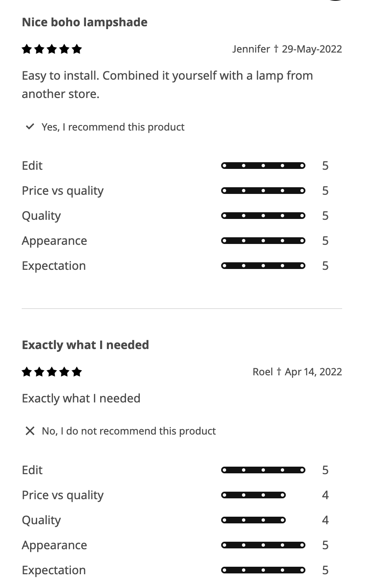
Task: Select the "Nice boho lampshade" review title
Action: coord(84,22)
